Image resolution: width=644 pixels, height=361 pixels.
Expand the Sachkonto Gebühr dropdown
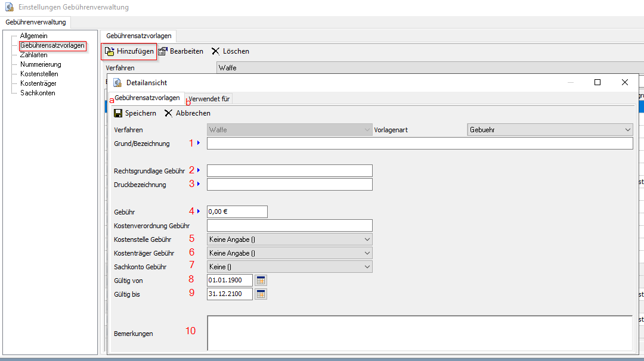point(367,267)
